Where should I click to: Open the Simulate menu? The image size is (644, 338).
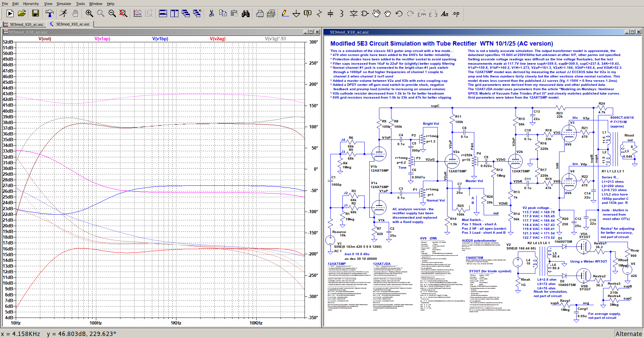pos(64,4)
